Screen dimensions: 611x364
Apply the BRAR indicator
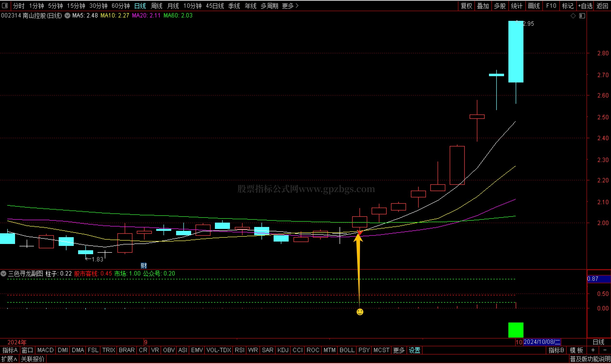tap(127, 350)
